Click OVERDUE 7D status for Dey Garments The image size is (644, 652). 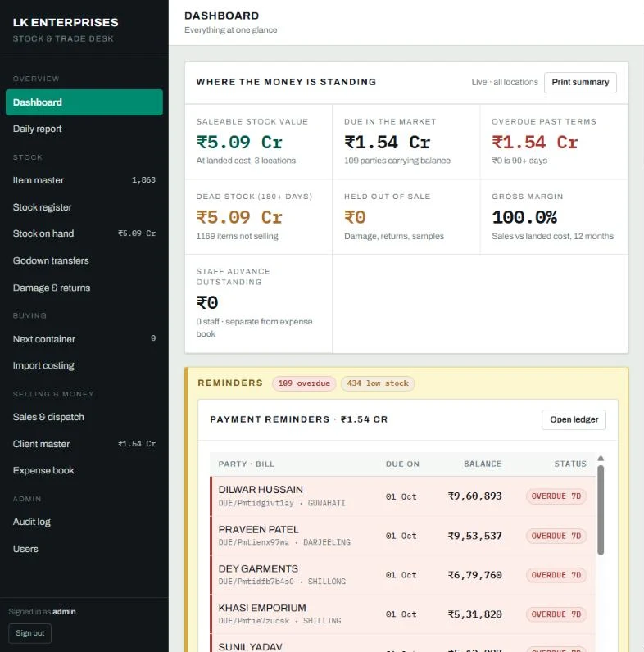point(556,575)
